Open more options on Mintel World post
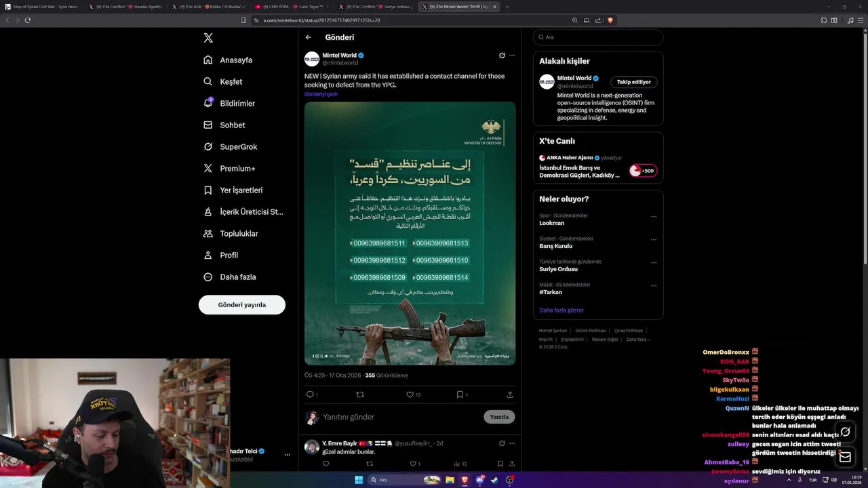Image resolution: width=868 pixels, height=488 pixels. (512, 56)
